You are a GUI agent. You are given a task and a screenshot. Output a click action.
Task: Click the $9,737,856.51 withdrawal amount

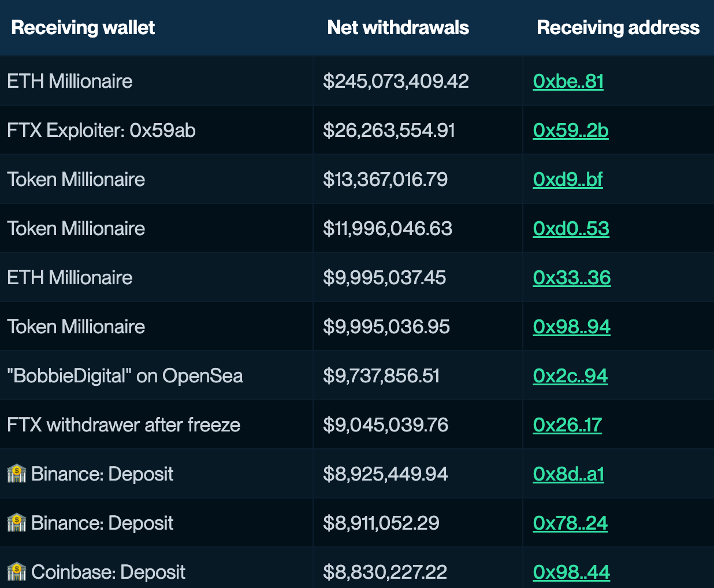pos(381,376)
